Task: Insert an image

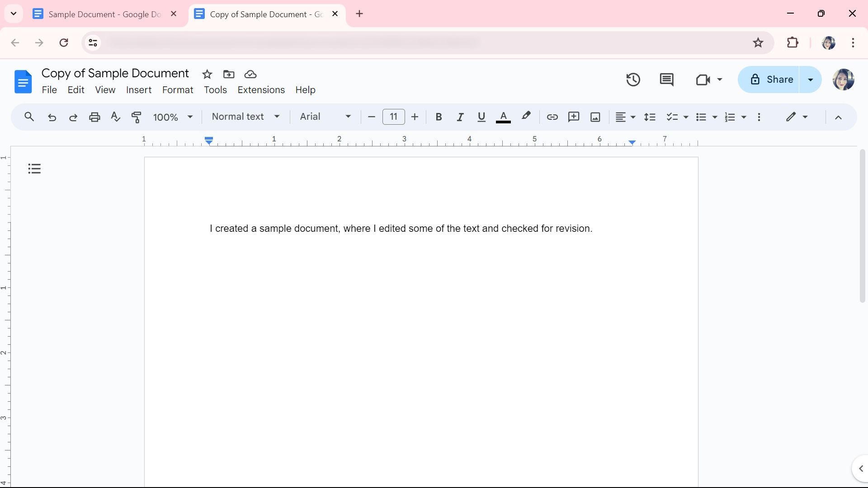Action: 595,117
